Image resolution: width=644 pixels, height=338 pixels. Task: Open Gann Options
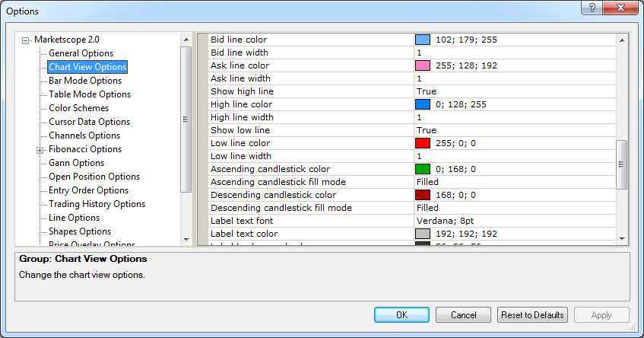coord(76,163)
